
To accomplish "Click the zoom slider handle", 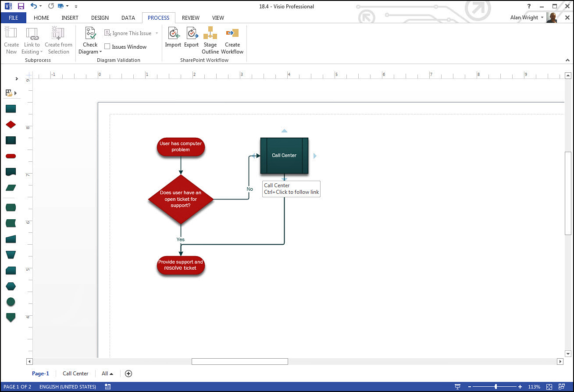I will (x=496, y=387).
